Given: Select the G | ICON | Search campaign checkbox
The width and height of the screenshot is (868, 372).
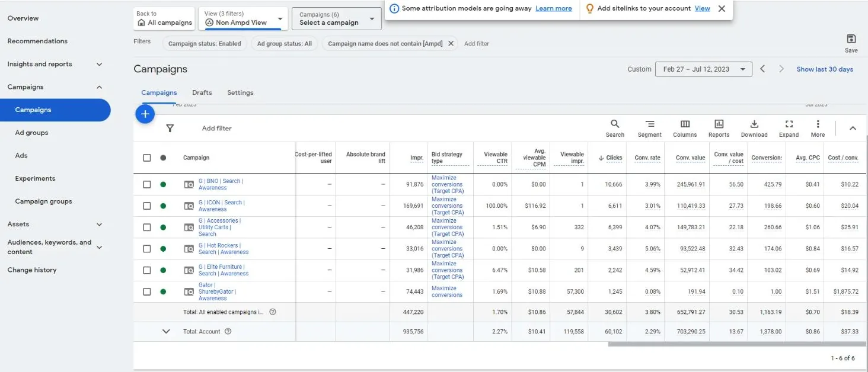Looking at the screenshot, I should tap(147, 206).
